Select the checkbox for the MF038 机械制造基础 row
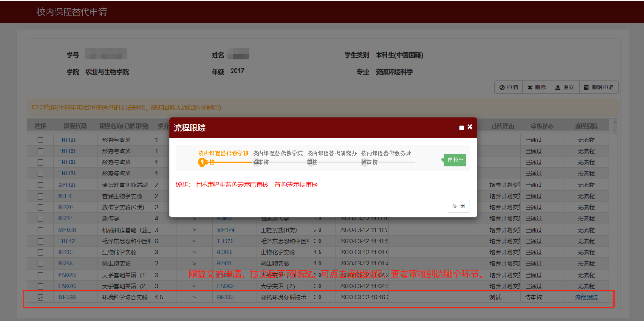 click(x=40, y=230)
